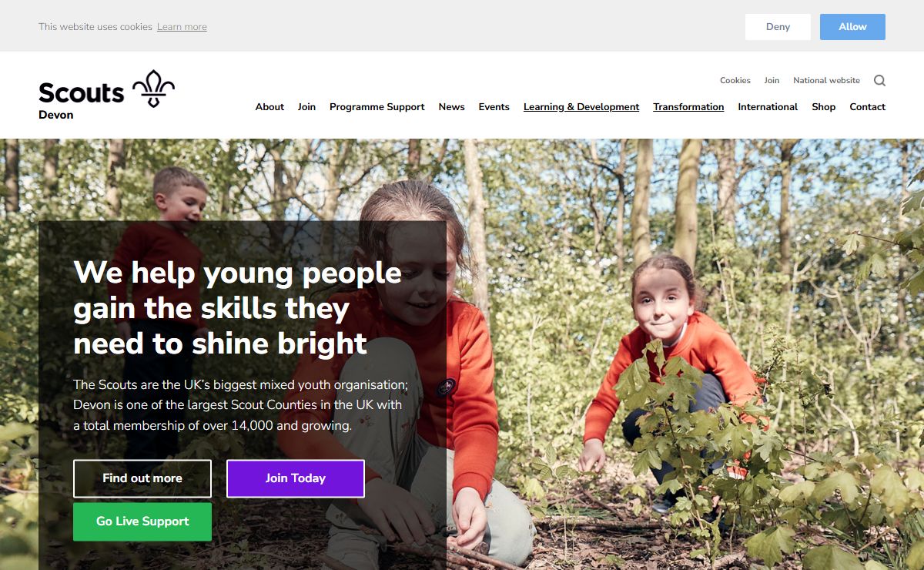Select News in the main navigation
Viewport: 924px width, 570px height.
pos(451,107)
